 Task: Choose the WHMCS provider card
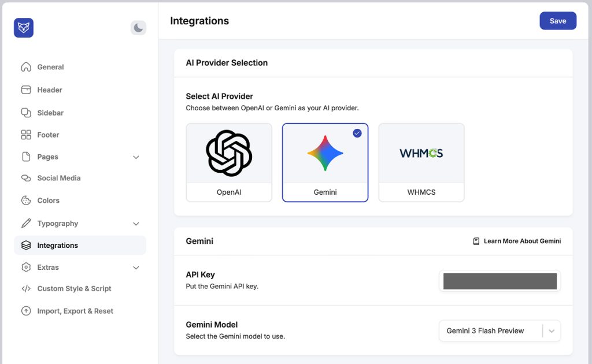421,162
